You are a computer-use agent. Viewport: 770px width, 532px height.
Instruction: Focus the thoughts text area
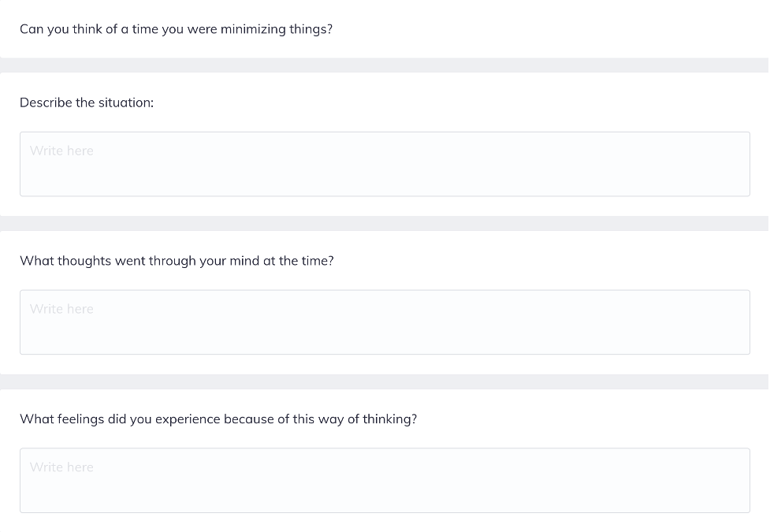385,322
